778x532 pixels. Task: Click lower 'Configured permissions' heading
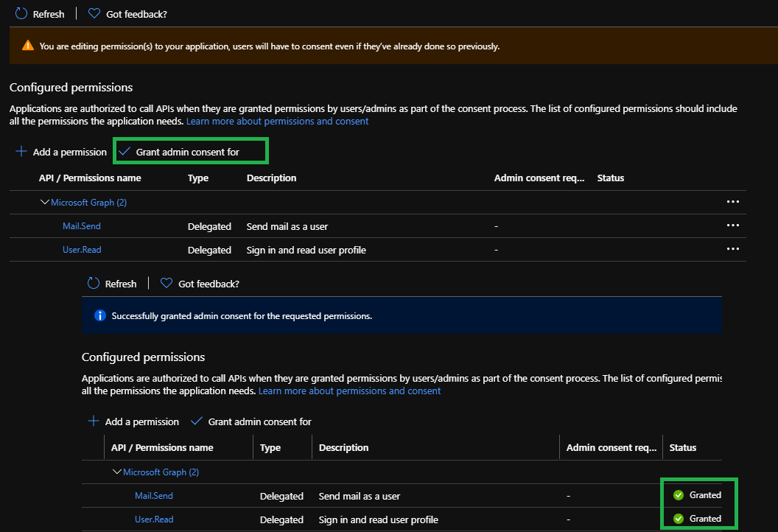(x=144, y=357)
